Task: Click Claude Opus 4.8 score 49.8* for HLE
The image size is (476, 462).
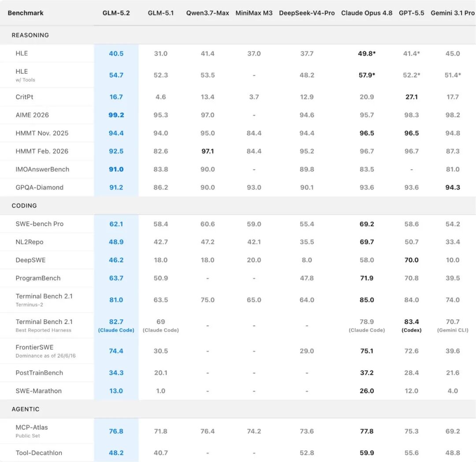Action: click(367, 53)
